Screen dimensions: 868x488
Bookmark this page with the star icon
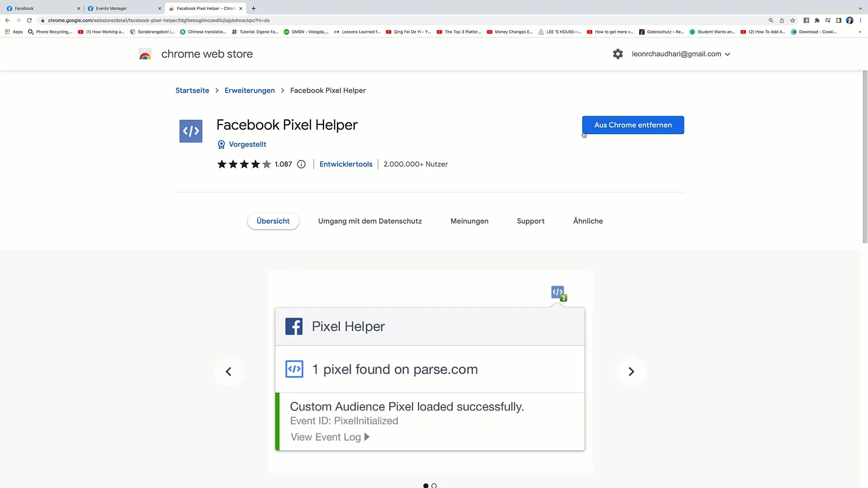coord(793,20)
